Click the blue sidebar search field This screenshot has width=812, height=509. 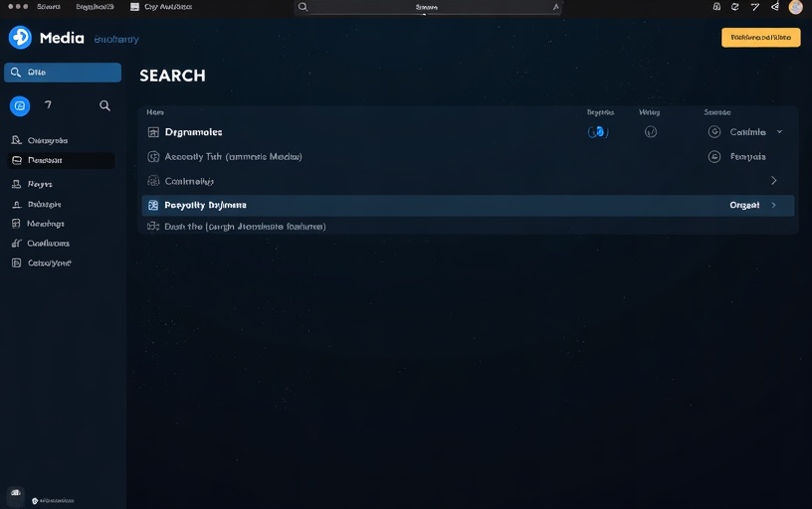point(63,73)
